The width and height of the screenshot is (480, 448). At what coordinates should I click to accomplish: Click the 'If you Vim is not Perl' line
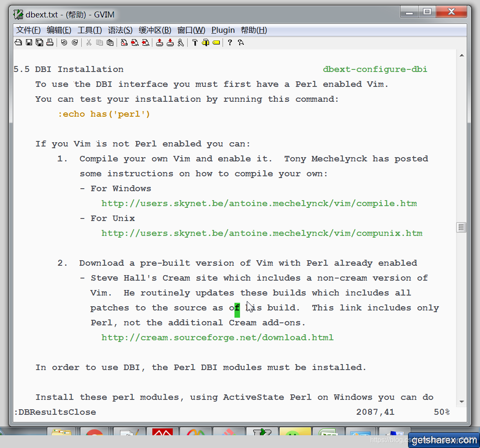[143, 144]
